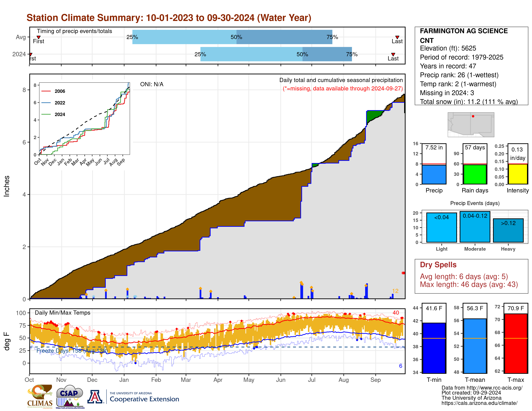Click the University of Arizona 'A' logo
Viewport: 532px width, 411px height.
[x=95, y=397]
